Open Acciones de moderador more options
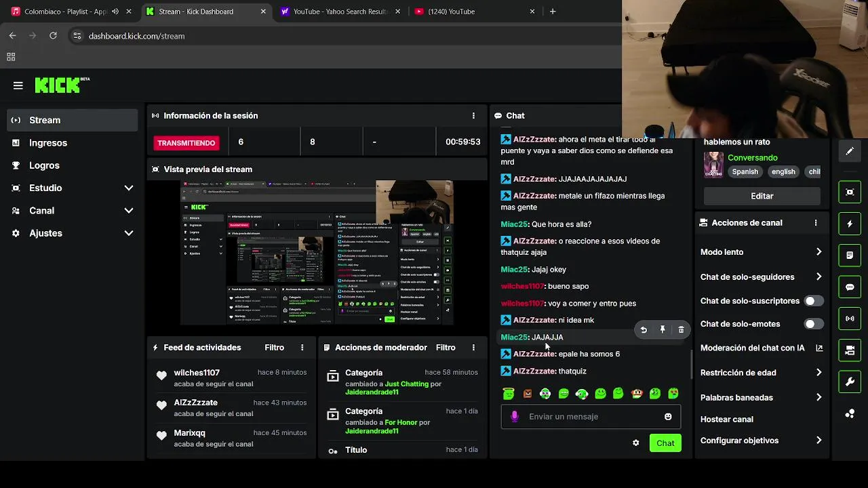This screenshot has width=868, height=488. (x=473, y=348)
